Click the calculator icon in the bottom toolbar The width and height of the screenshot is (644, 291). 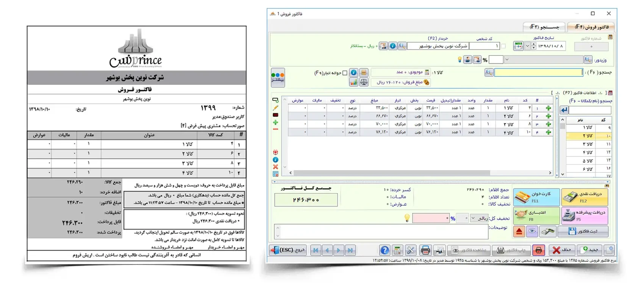tap(397, 250)
